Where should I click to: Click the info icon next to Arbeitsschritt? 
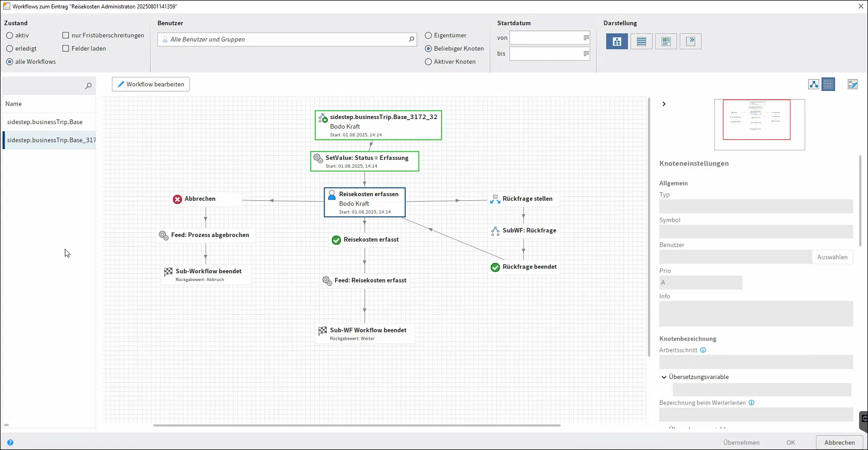[x=703, y=350]
